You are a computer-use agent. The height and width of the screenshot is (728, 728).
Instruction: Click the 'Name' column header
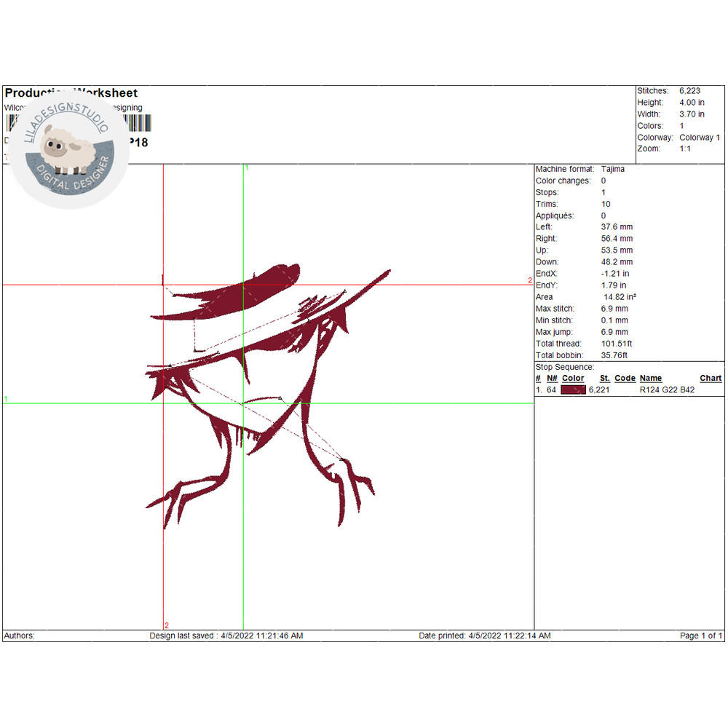click(x=650, y=378)
